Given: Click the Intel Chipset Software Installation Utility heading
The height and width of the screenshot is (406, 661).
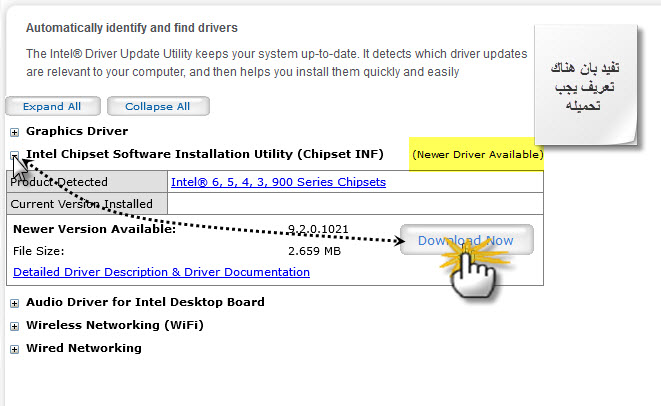Looking at the screenshot, I should (x=205, y=154).
